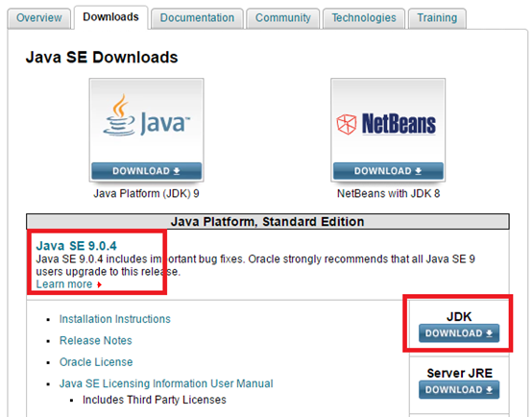Screen dimensions: 532x417
Task: Go to the Technologies tab
Action: pyautogui.click(x=364, y=18)
